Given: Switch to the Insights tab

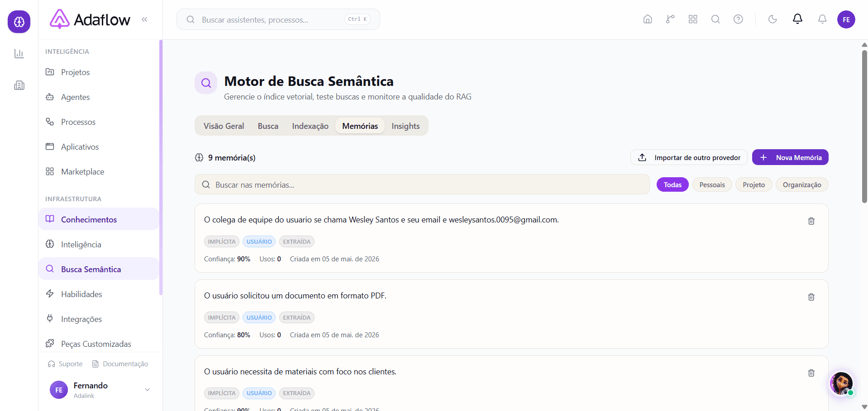Looking at the screenshot, I should tap(405, 126).
